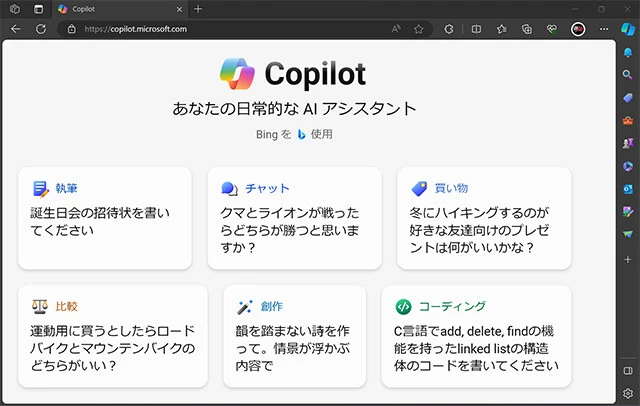The width and height of the screenshot is (640, 406).
Task: Click the 創作 magic wand icon
Action: pos(245,307)
